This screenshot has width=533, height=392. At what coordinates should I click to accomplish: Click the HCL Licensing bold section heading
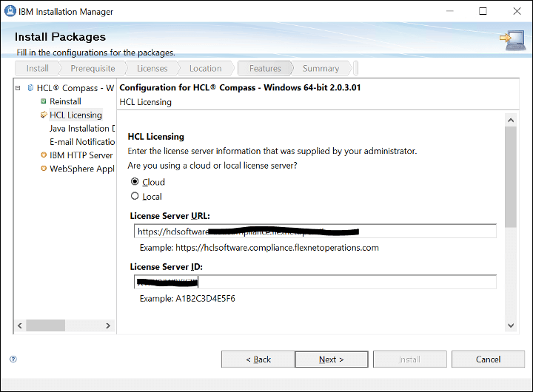pyautogui.click(x=156, y=137)
